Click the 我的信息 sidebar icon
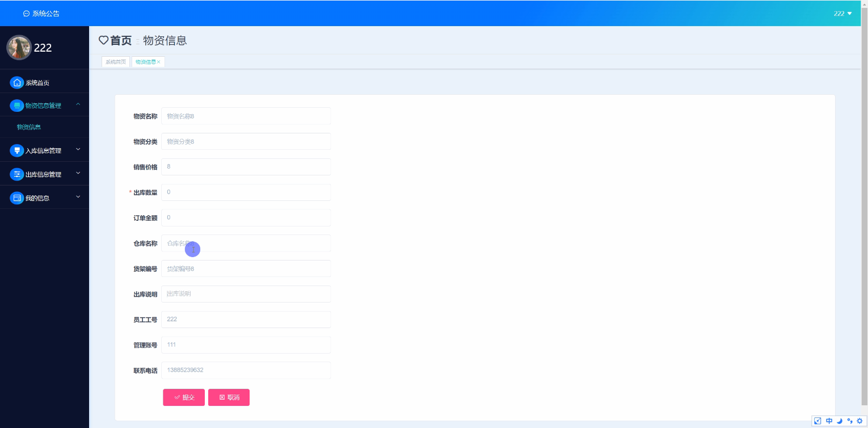The height and width of the screenshot is (428, 868). [17, 198]
